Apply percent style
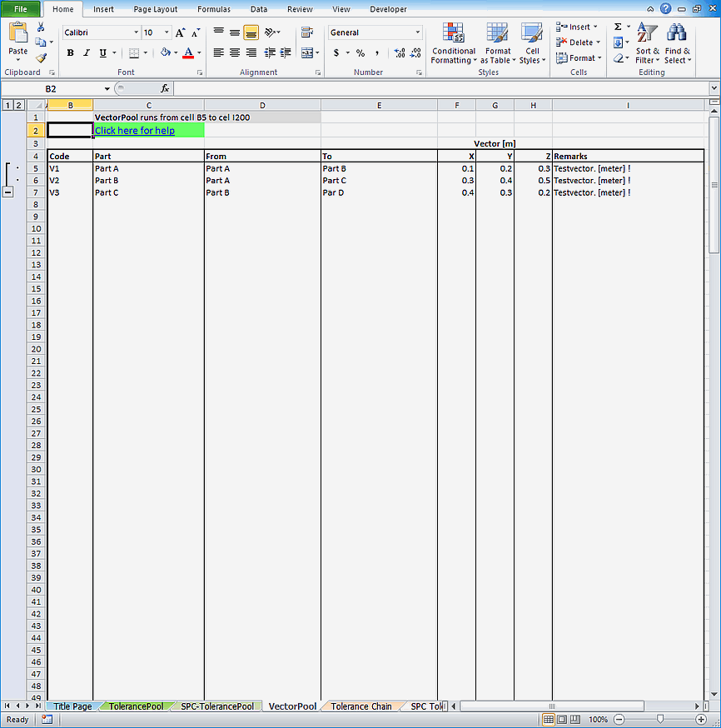721x728 pixels. [360, 53]
